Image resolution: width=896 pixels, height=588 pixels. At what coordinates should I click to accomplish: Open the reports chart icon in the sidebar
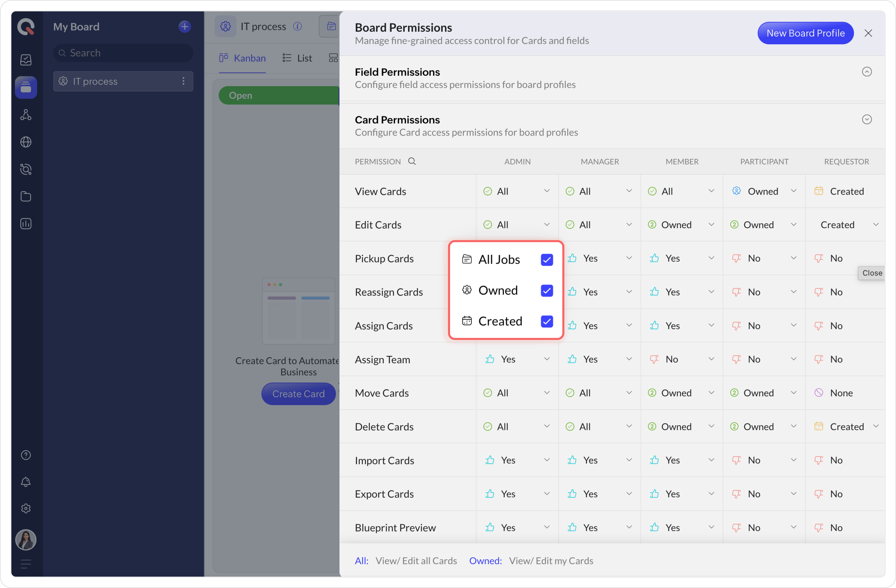26,224
